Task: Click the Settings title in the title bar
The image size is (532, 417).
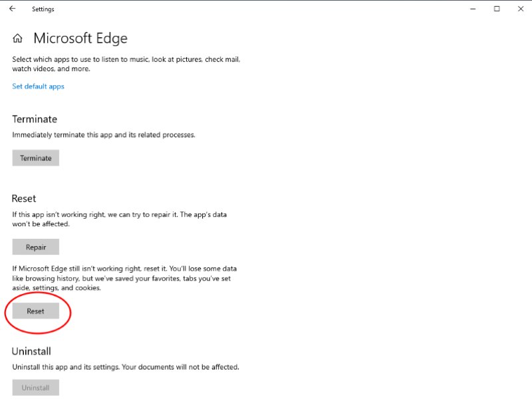Action: tap(43, 9)
